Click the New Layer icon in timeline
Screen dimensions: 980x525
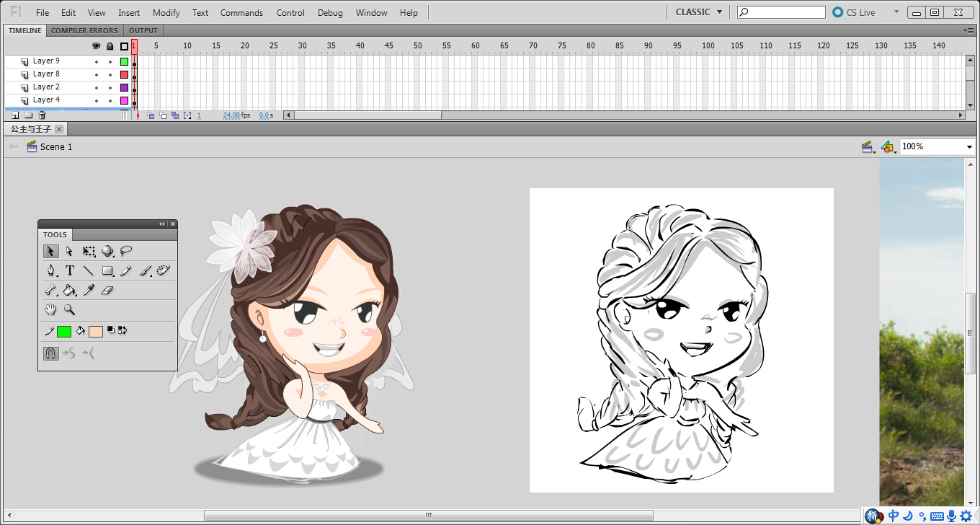click(x=14, y=115)
